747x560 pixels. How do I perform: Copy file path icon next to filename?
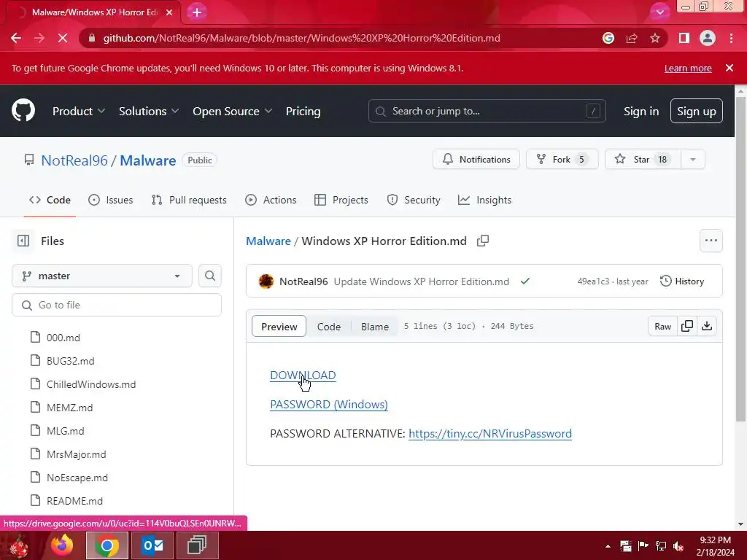pos(483,241)
